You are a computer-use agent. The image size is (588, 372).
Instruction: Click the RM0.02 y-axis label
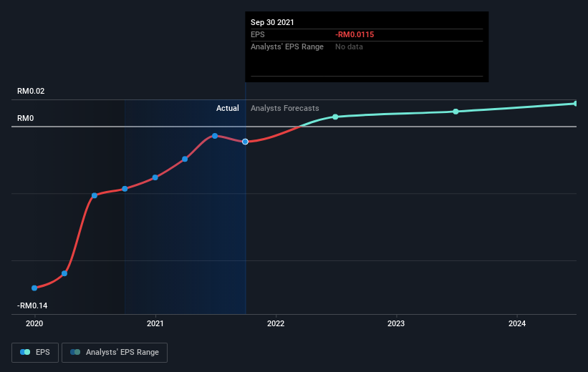click(x=32, y=92)
